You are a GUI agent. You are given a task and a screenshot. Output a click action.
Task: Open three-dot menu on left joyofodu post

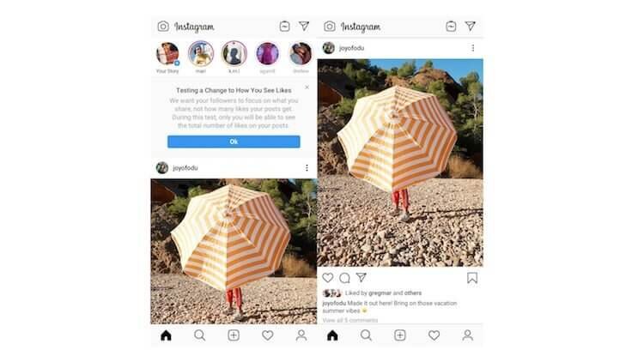307,168
